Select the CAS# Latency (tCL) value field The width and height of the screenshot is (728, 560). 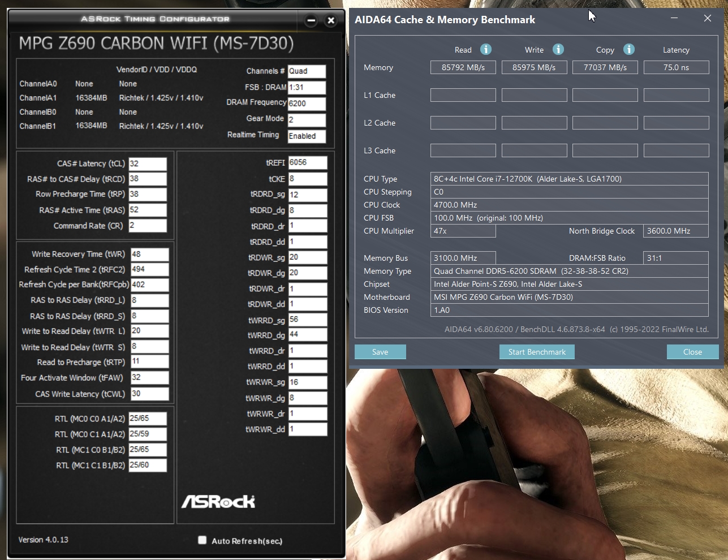pos(148,164)
